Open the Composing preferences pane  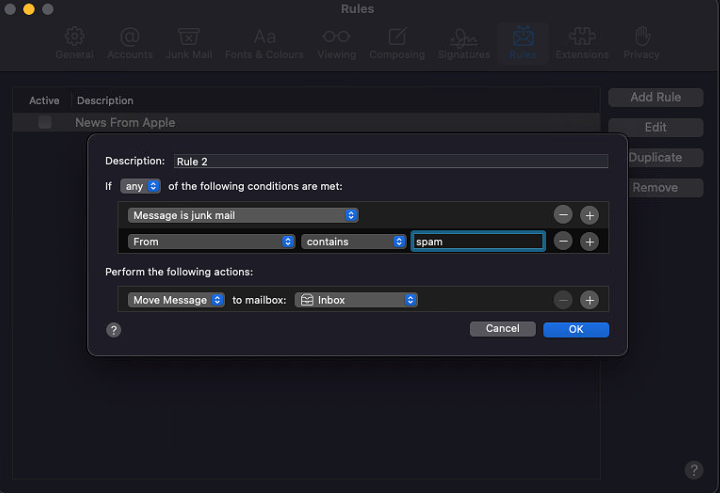coord(397,43)
